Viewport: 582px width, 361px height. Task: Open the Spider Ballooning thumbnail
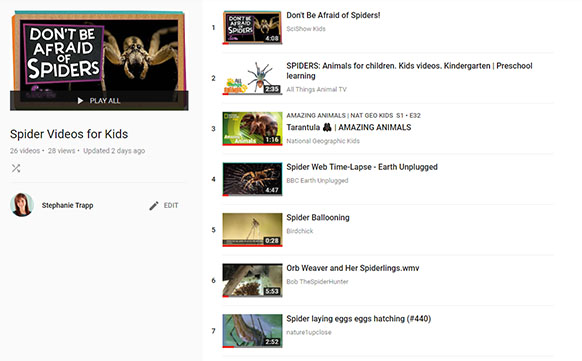click(x=252, y=230)
